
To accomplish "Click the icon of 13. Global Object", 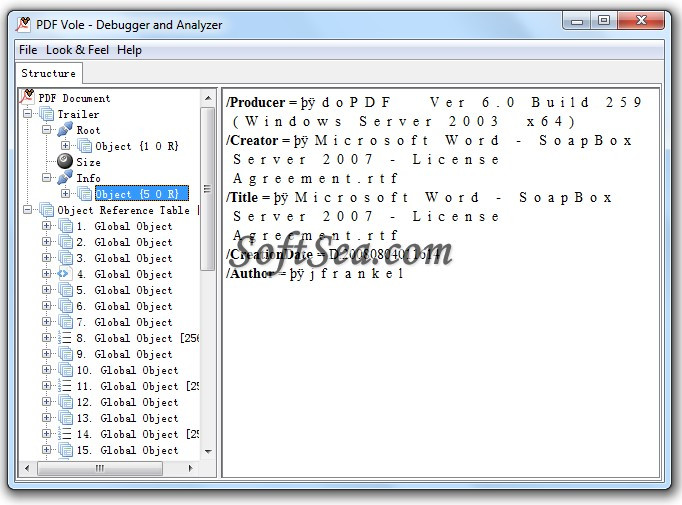I will pos(65,418).
